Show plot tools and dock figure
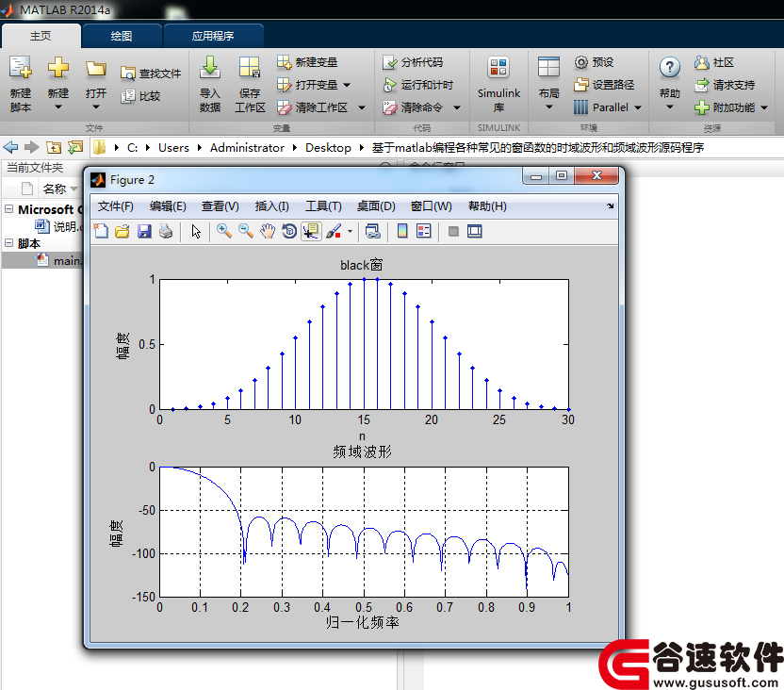Screen dimensions: 784x690 coord(475,231)
